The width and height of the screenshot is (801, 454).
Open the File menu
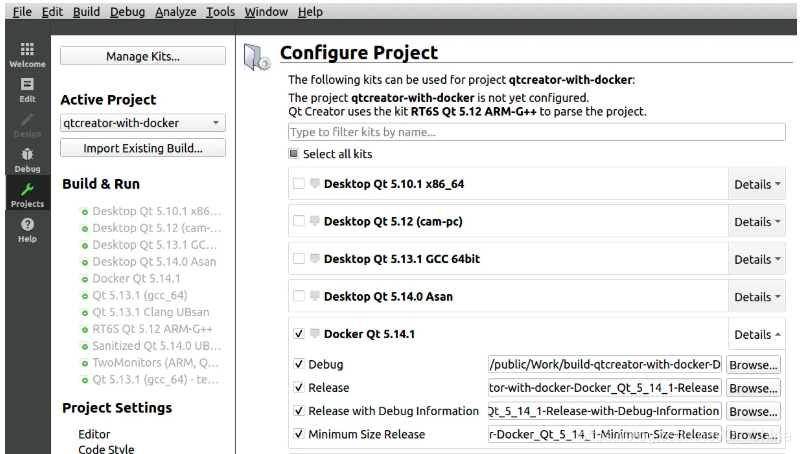pyautogui.click(x=22, y=12)
